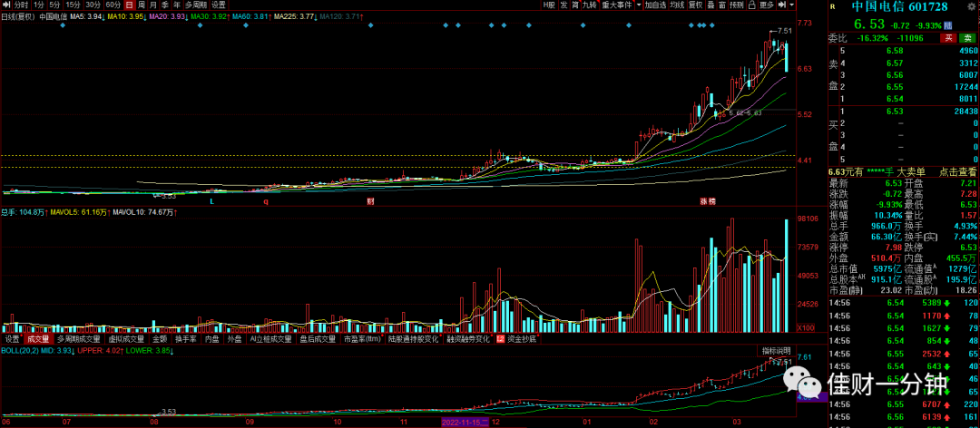This screenshot has width=980, height=428.
Task: Click the 叠 overlay icon
Action: (711, 5)
